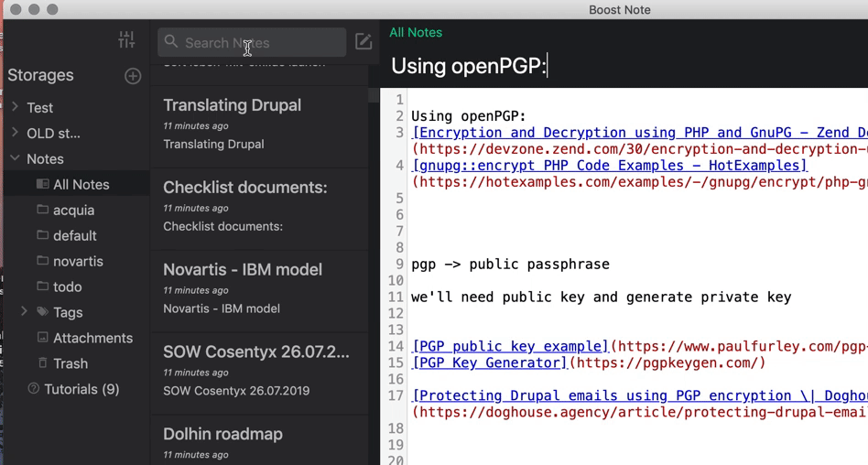
Task: Create a new note with pencil icon
Action: [363, 41]
